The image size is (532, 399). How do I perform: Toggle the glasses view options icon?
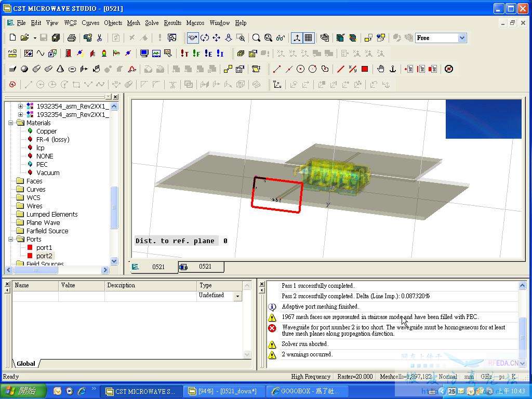coord(280,37)
